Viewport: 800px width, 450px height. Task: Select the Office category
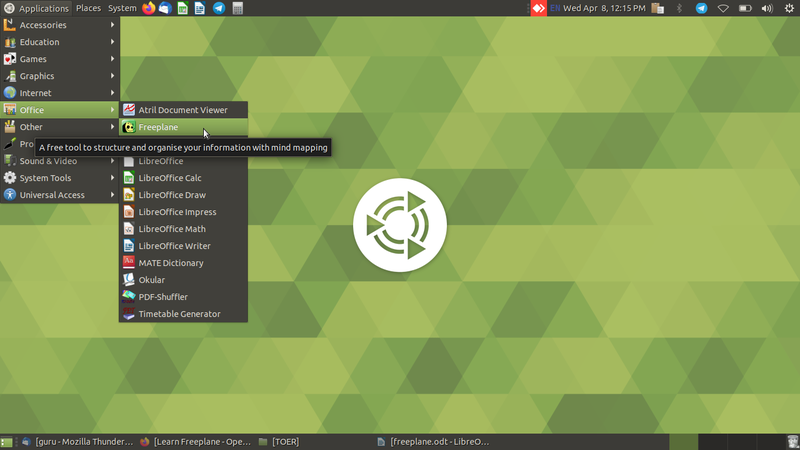60,110
